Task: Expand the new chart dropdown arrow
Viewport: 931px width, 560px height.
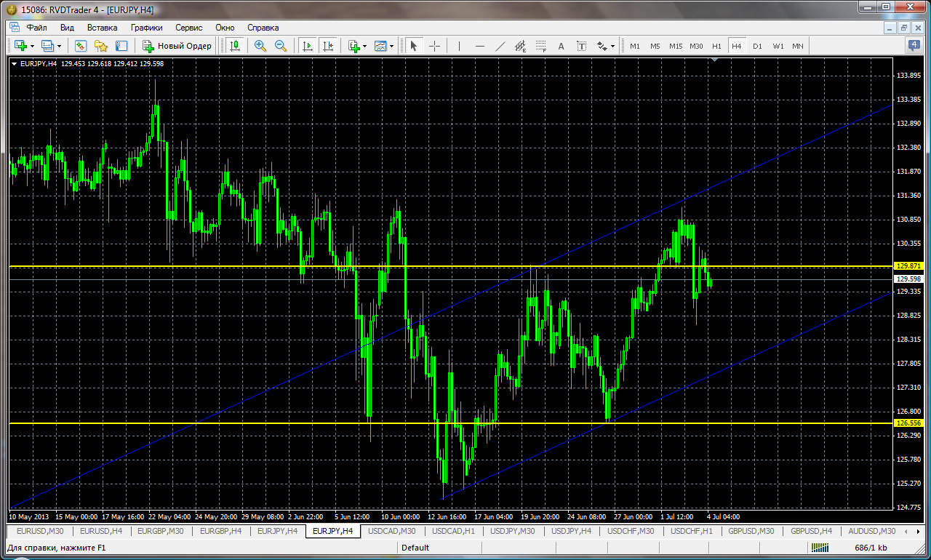Action: click(x=32, y=46)
